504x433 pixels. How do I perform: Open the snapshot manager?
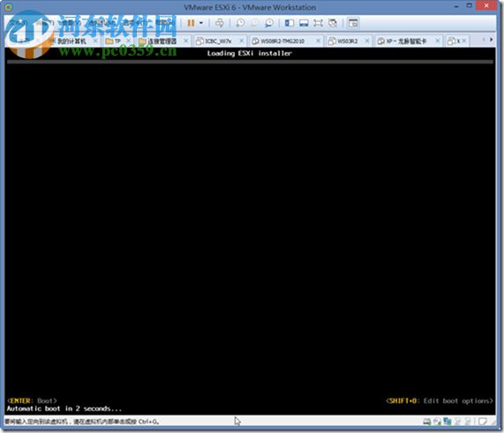click(269, 23)
